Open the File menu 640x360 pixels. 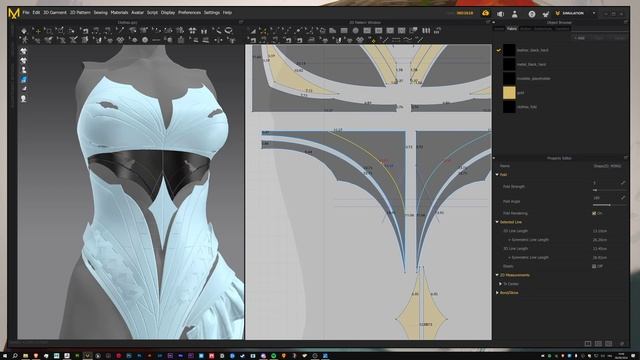[26, 13]
